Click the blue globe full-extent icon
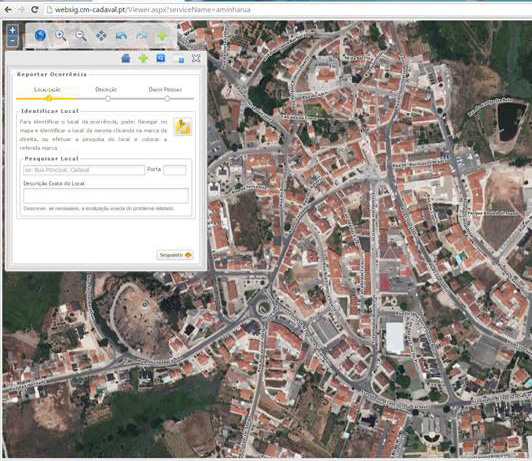 40,35
